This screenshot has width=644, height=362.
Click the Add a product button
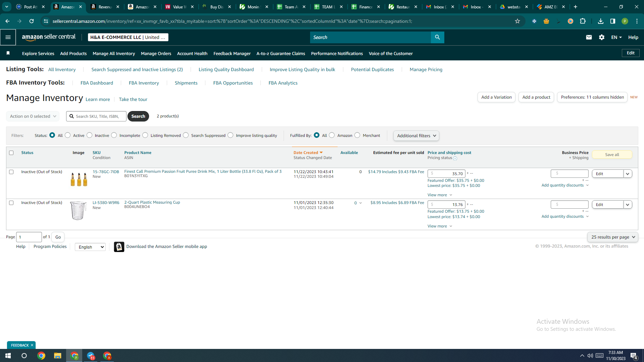536,97
